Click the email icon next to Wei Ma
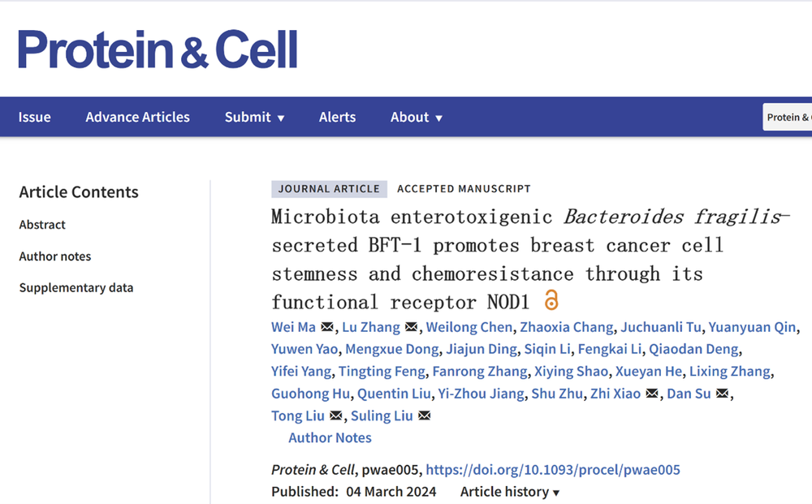The image size is (812, 504). coord(327,327)
